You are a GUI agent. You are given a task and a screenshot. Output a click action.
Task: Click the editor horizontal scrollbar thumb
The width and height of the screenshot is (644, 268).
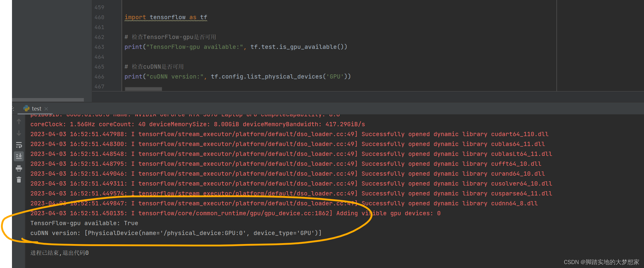pos(143,89)
